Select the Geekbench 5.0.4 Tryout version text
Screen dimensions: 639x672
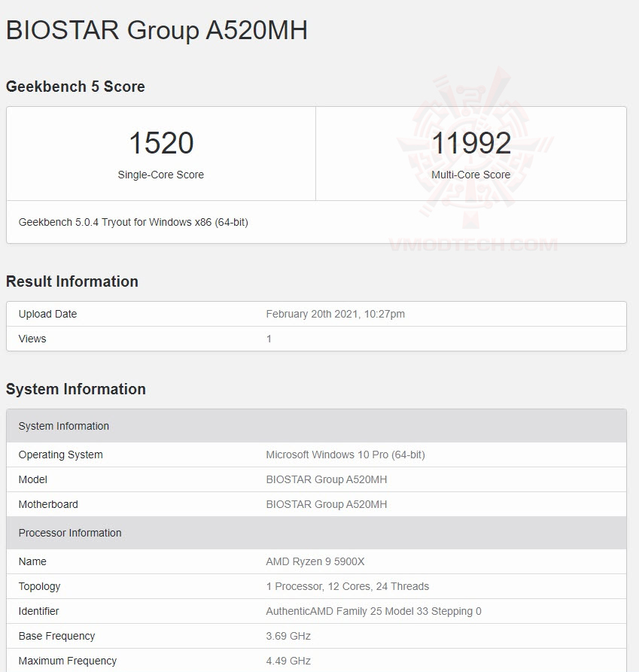click(x=133, y=223)
